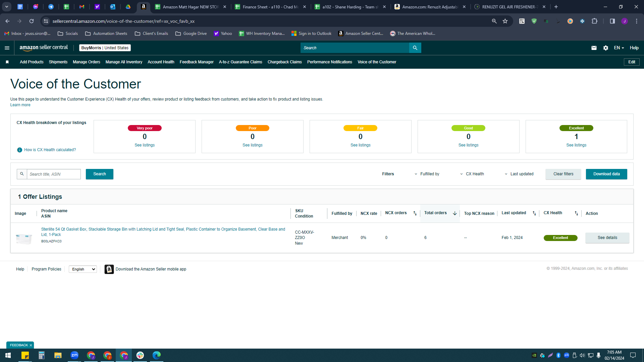Open the browser extensions puzzle icon
Image resolution: width=644 pixels, height=362 pixels.
[594, 21]
